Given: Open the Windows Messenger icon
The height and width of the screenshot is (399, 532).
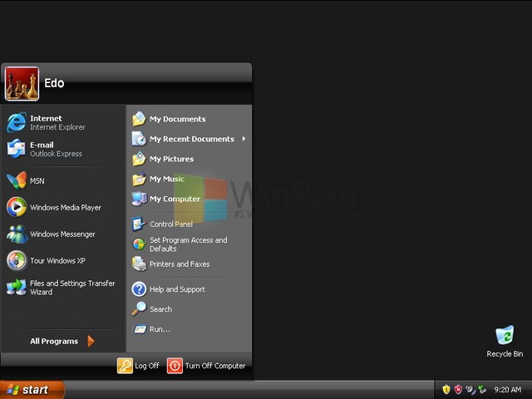Looking at the screenshot, I should point(17,234).
